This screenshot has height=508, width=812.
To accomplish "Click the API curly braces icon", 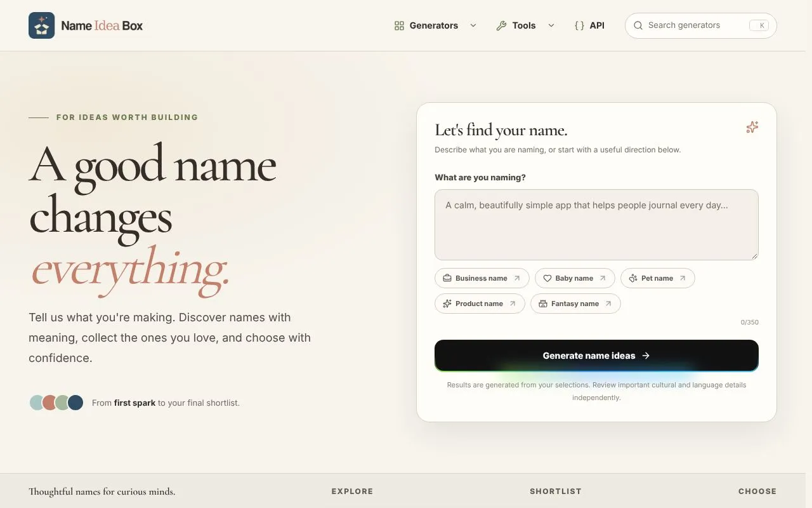I will coord(579,26).
